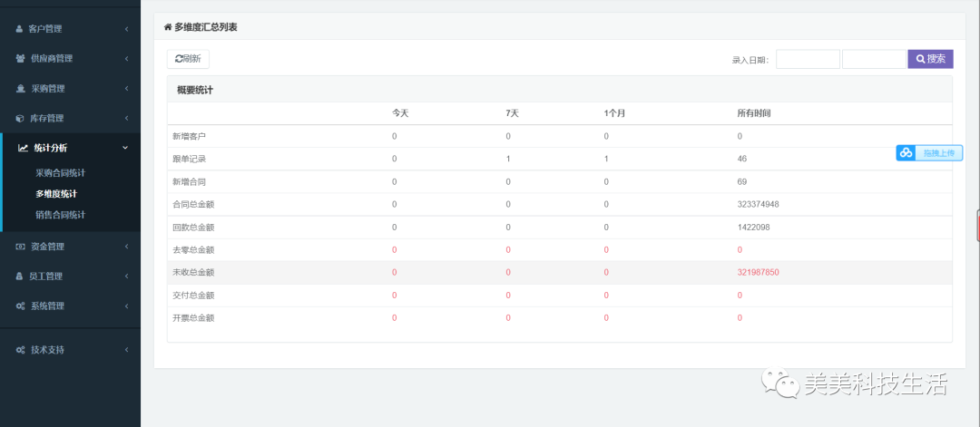Click the fund management money icon
This screenshot has height=427, width=980.
20,247
